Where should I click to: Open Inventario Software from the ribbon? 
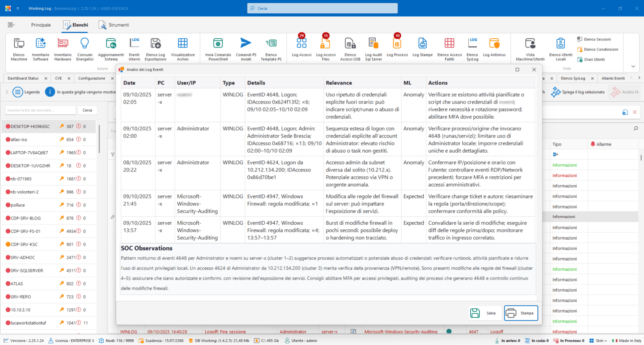(x=40, y=49)
